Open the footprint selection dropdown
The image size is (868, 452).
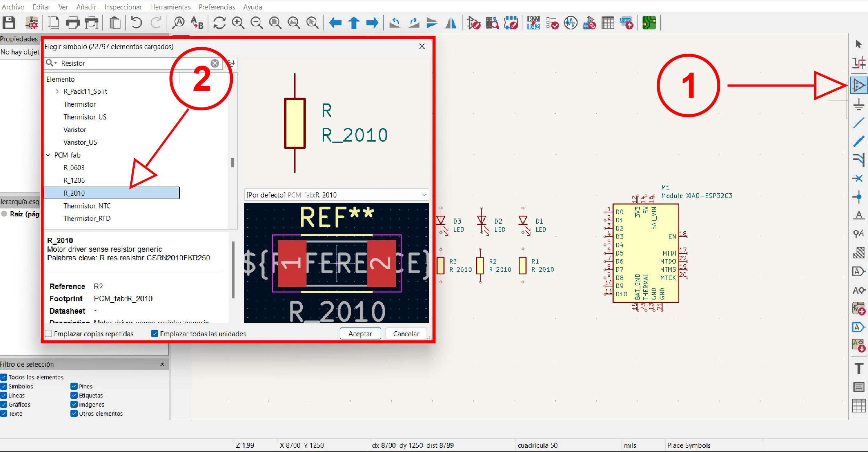click(x=424, y=195)
